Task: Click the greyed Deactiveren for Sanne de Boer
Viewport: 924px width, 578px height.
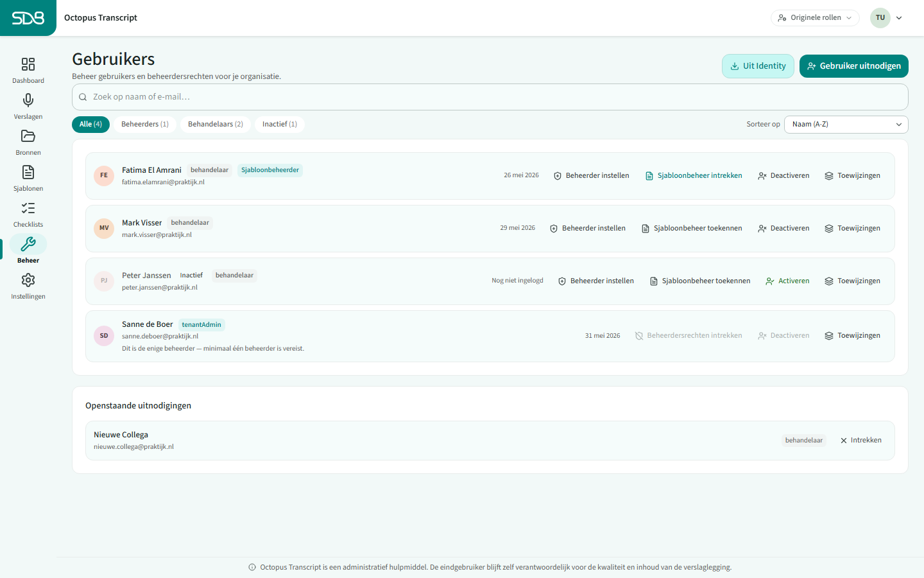Action: 783,336
